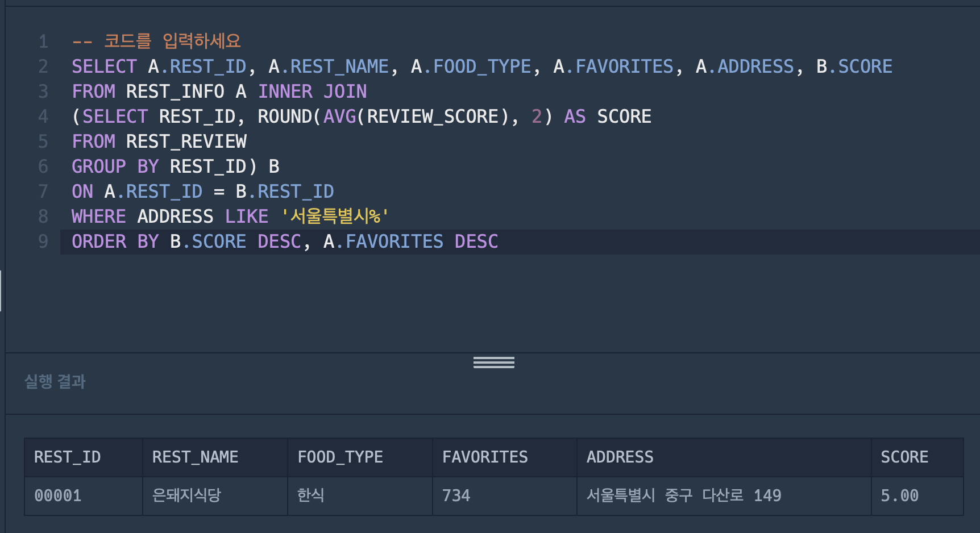Click ROUND function in line 4
Screen dimensions: 980x533
[x=285, y=116]
